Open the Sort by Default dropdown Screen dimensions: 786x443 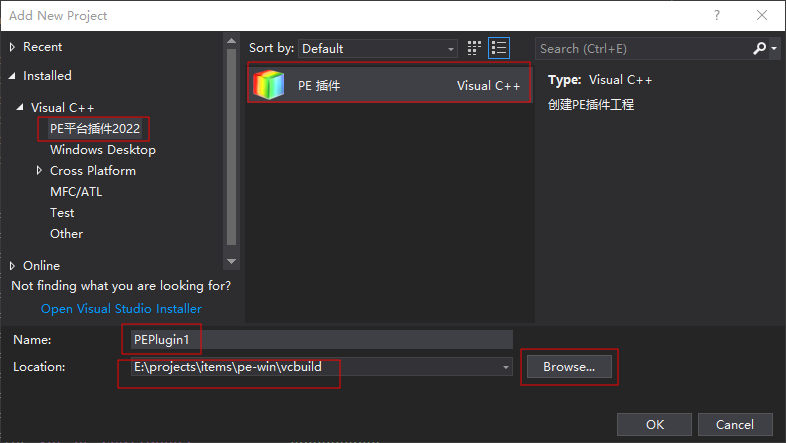(377, 49)
